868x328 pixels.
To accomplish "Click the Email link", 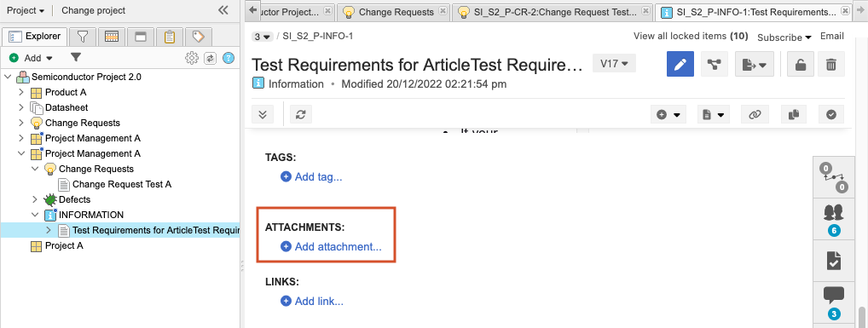I will coord(832,37).
